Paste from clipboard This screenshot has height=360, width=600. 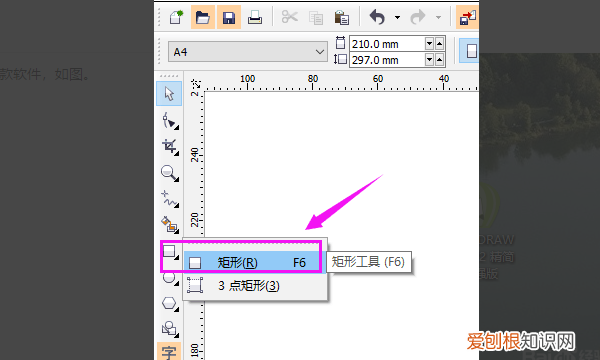point(341,18)
